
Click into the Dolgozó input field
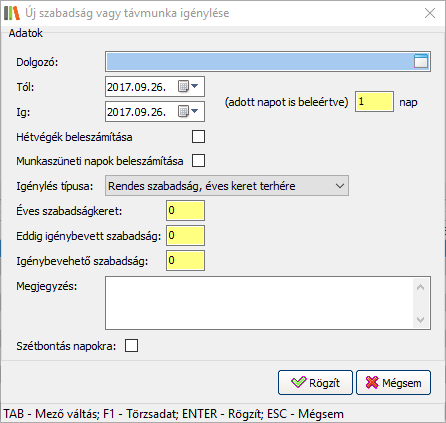pos(260,62)
